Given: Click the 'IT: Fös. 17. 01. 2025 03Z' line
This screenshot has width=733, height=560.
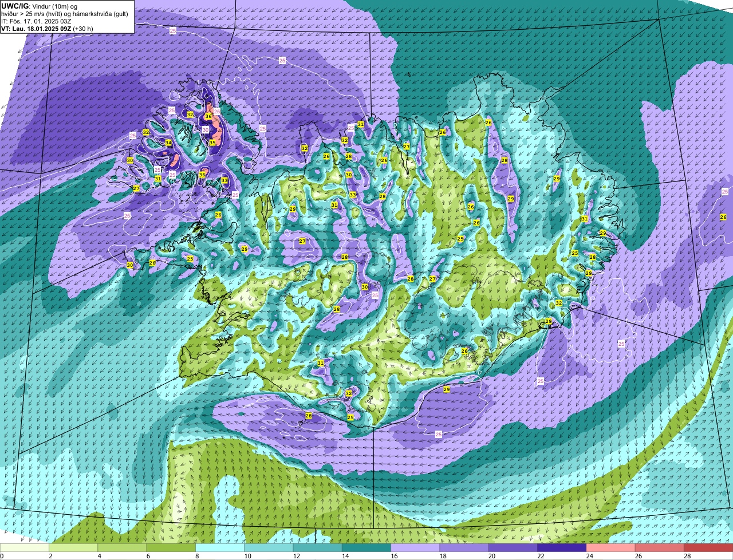Looking at the screenshot, I should (36, 21).
